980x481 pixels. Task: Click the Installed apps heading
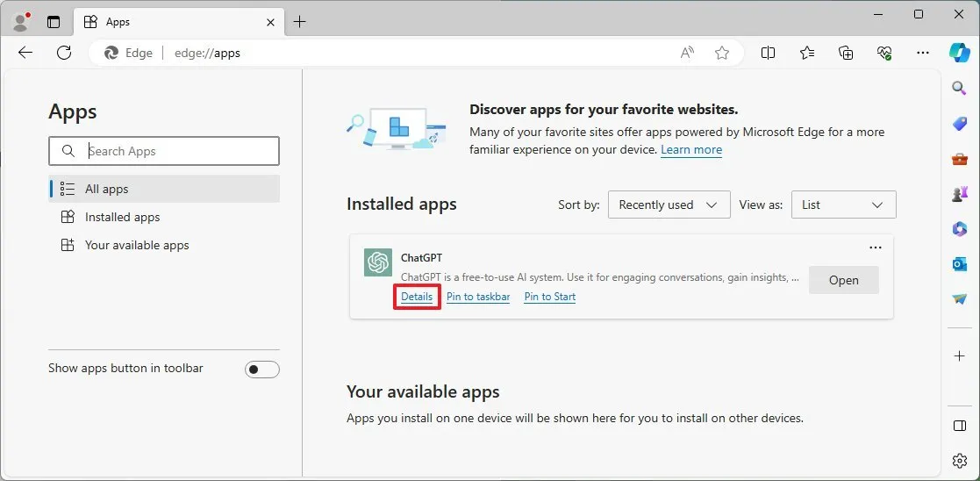402,205
